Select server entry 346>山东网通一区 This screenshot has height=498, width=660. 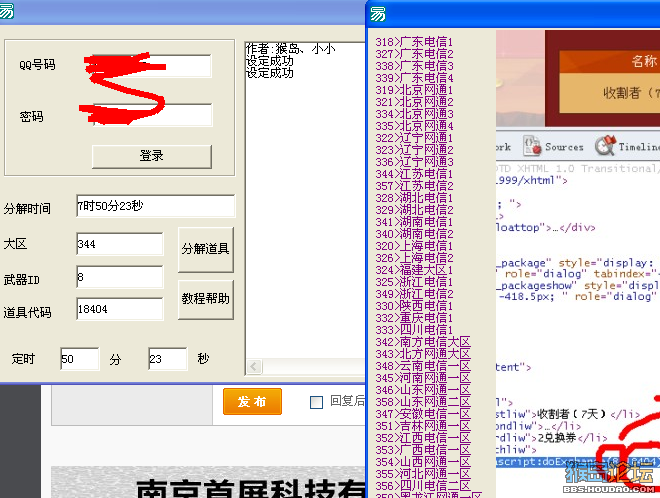click(423, 390)
